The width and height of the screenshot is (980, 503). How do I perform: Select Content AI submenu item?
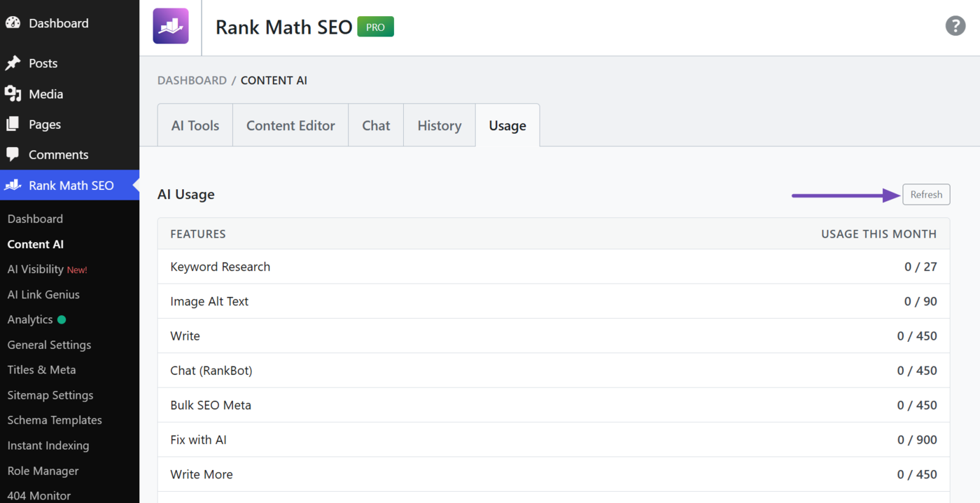point(35,244)
